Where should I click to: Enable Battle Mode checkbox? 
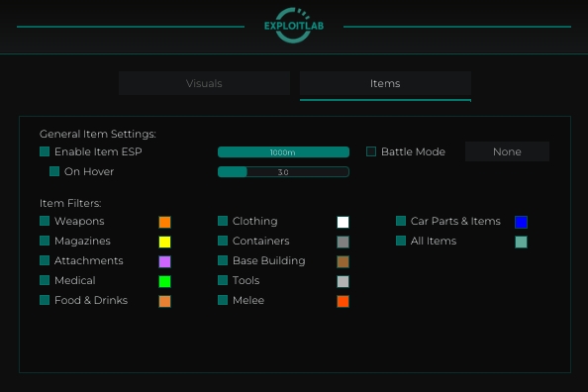371,151
